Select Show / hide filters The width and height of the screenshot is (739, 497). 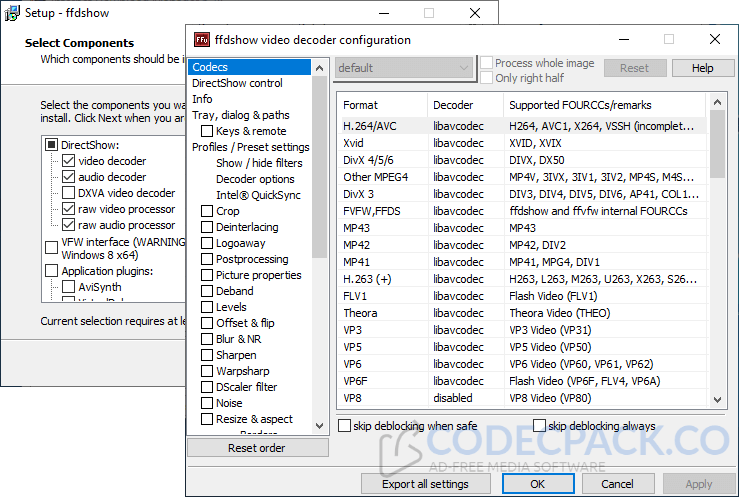tap(259, 163)
